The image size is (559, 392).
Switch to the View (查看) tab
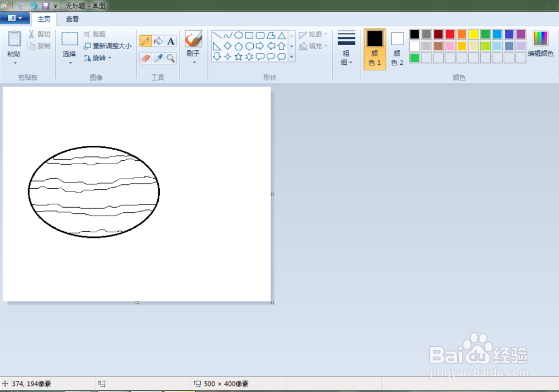coord(72,19)
